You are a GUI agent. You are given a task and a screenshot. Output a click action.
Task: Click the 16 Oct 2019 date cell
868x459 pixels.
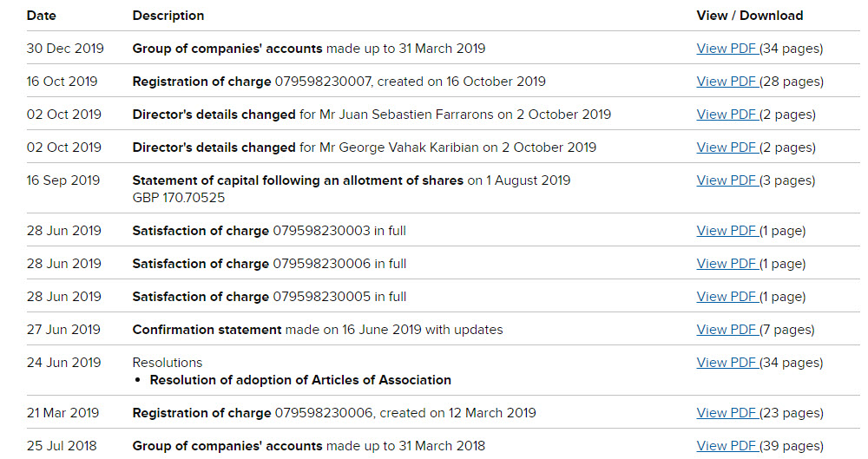click(x=62, y=82)
